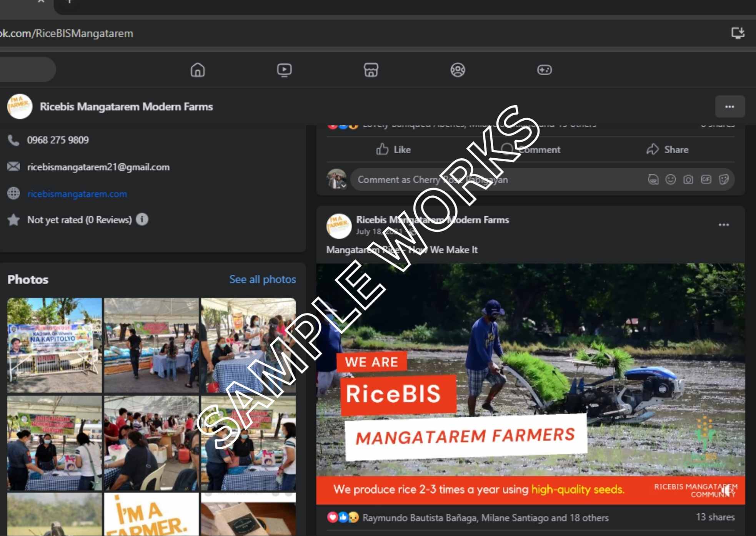This screenshot has width=756, height=536.
Task: Attach a photo with the camera icon
Action: [688, 179]
